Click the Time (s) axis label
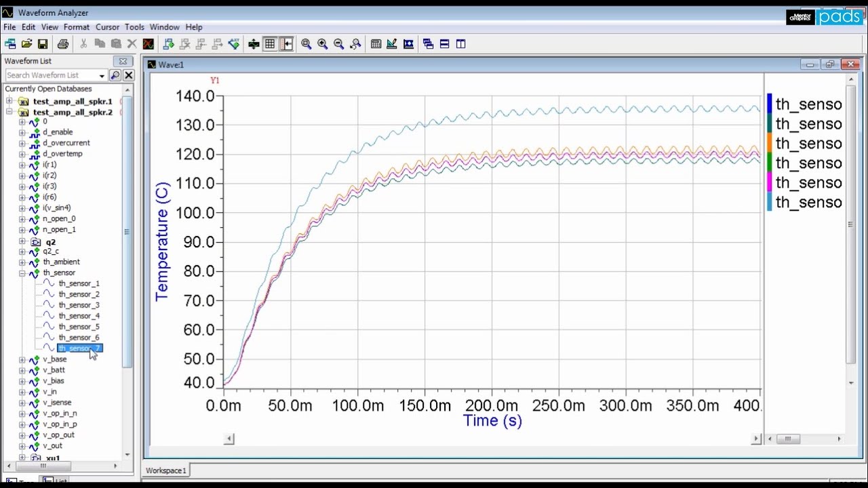The width and height of the screenshot is (868, 488). 493,421
